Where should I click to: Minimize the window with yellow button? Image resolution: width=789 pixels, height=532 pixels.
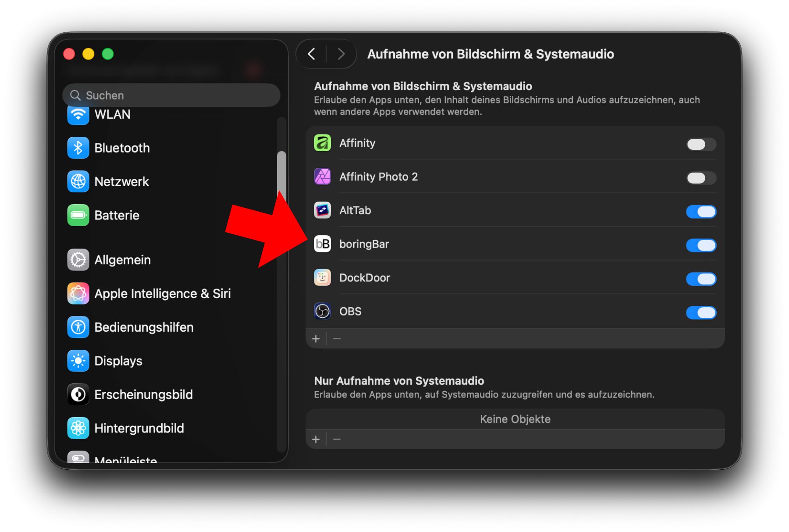pos(89,54)
